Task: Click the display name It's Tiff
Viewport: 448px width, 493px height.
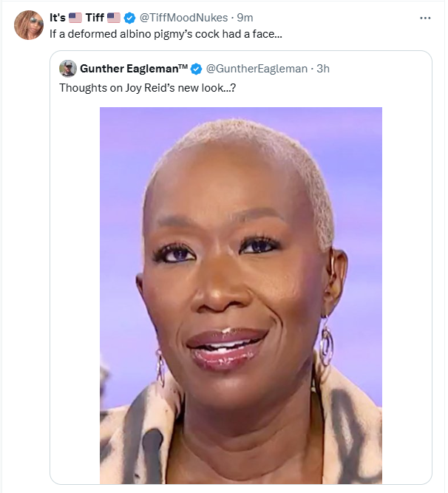Action: point(85,18)
